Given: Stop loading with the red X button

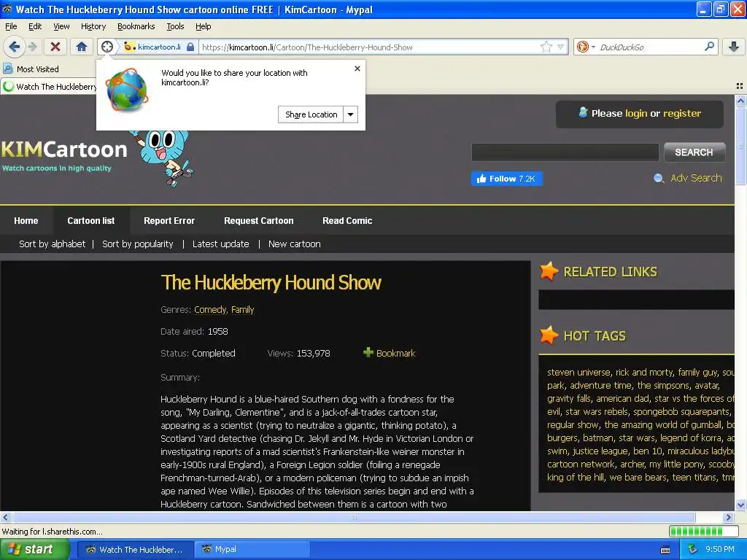Looking at the screenshot, I should coord(55,47).
